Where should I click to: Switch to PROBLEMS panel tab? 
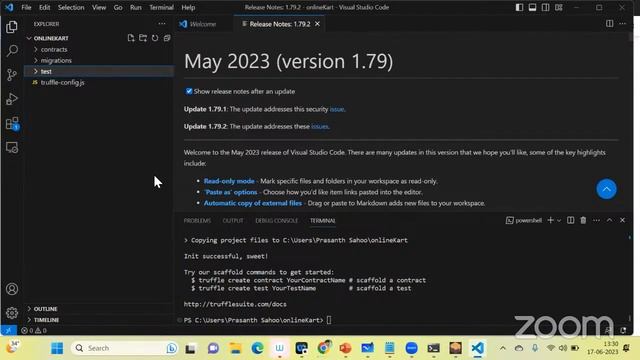point(197,221)
